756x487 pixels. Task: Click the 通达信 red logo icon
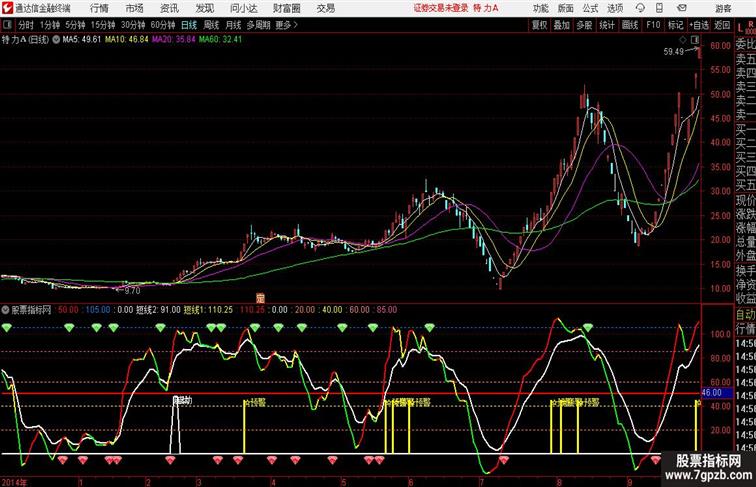click(x=7, y=8)
